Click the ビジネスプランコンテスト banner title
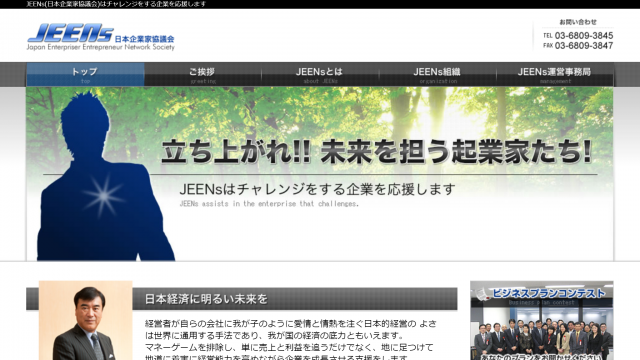 [548, 293]
